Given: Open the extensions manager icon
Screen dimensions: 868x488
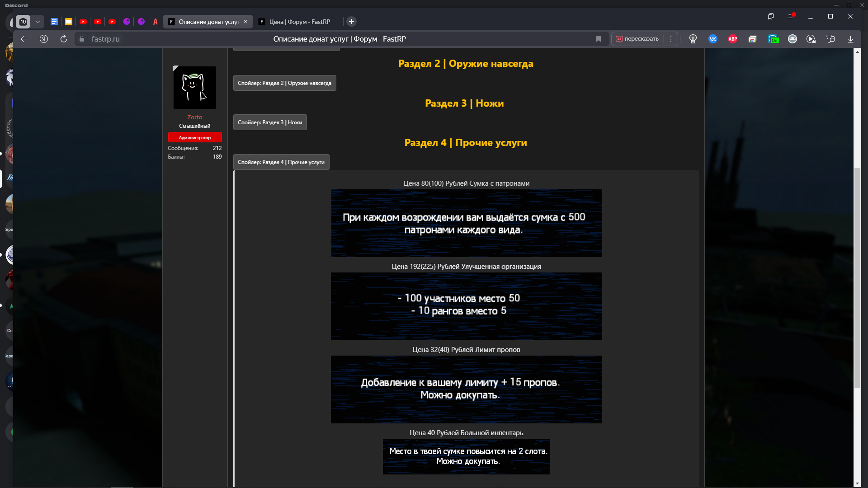Looking at the screenshot, I should pyautogui.click(x=830, y=39).
